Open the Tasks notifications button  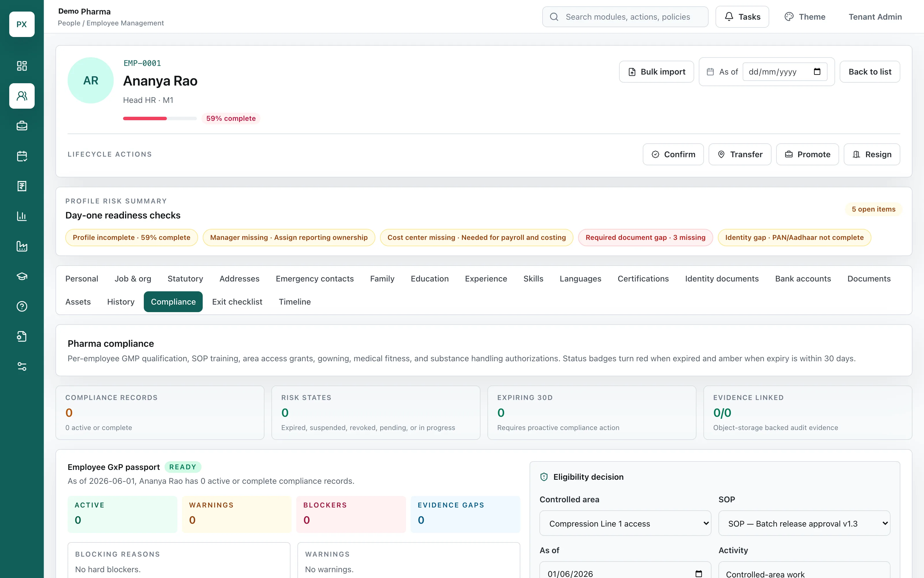(742, 17)
